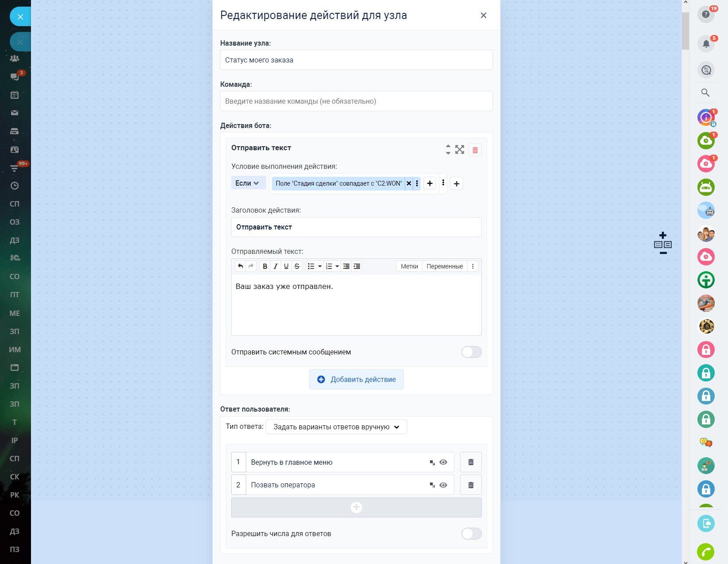Toggle "Отправить системным сообщением" switch
Screen dimensions: 728x564
click(x=471, y=352)
